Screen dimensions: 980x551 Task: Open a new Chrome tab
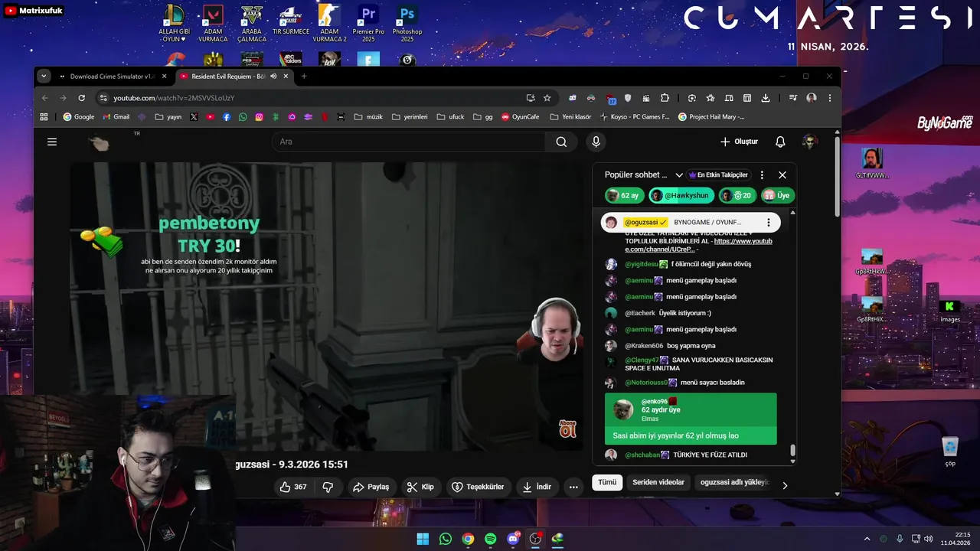tap(304, 77)
